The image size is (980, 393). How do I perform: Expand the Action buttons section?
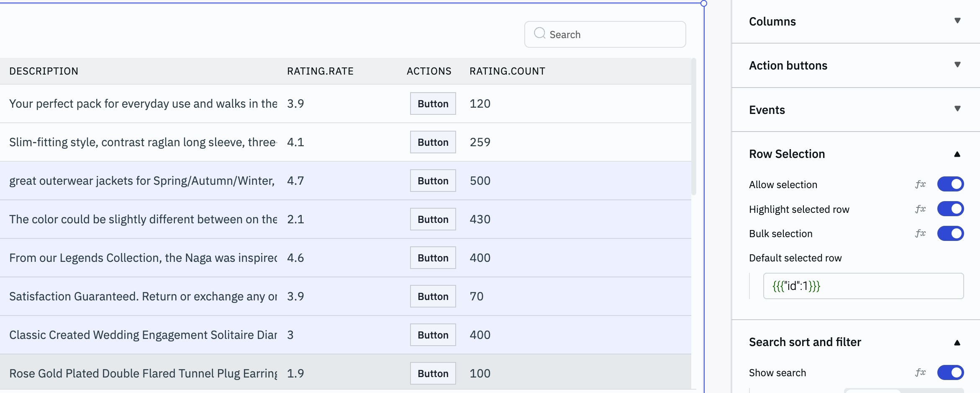(x=957, y=65)
